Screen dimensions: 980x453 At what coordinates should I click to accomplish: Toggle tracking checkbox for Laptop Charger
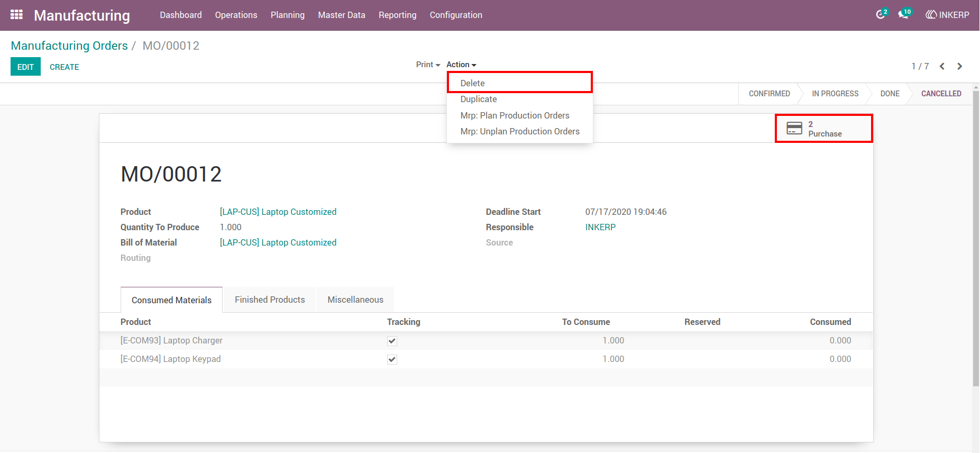392,341
